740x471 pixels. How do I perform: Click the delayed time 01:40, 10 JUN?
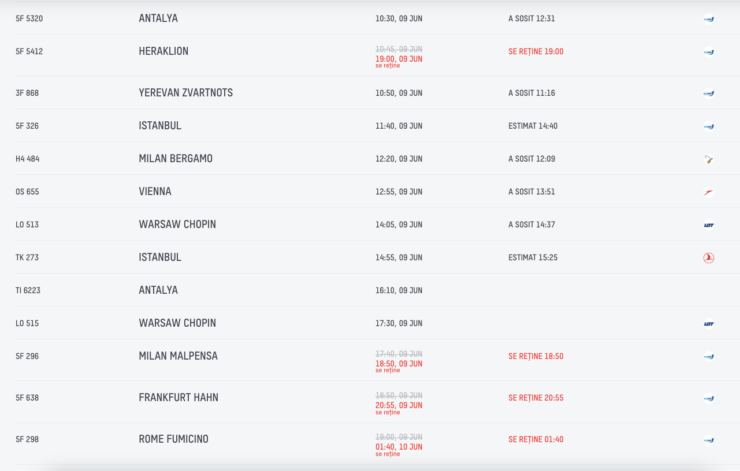pyautogui.click(x=399, y=447)
